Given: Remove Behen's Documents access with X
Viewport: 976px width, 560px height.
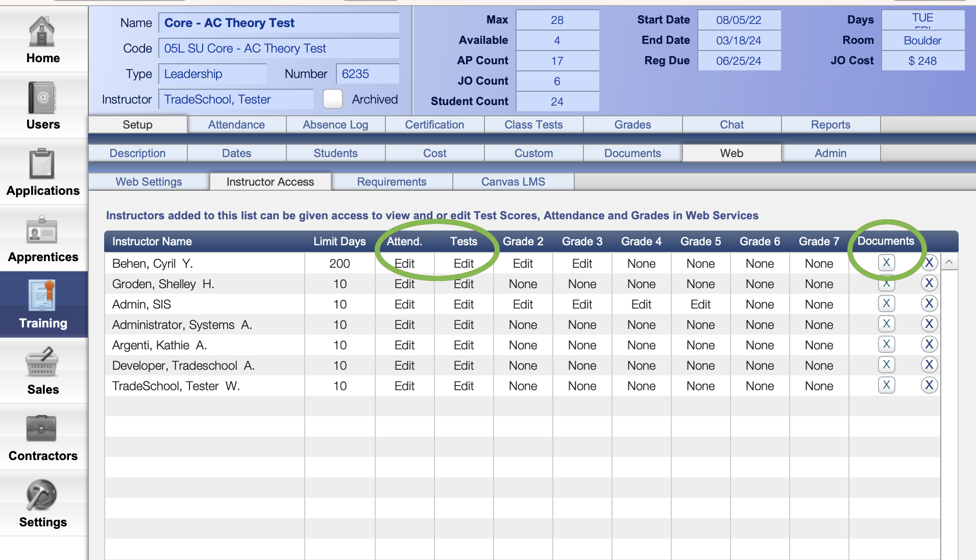Looking at the screenshot, I should 886,262.
